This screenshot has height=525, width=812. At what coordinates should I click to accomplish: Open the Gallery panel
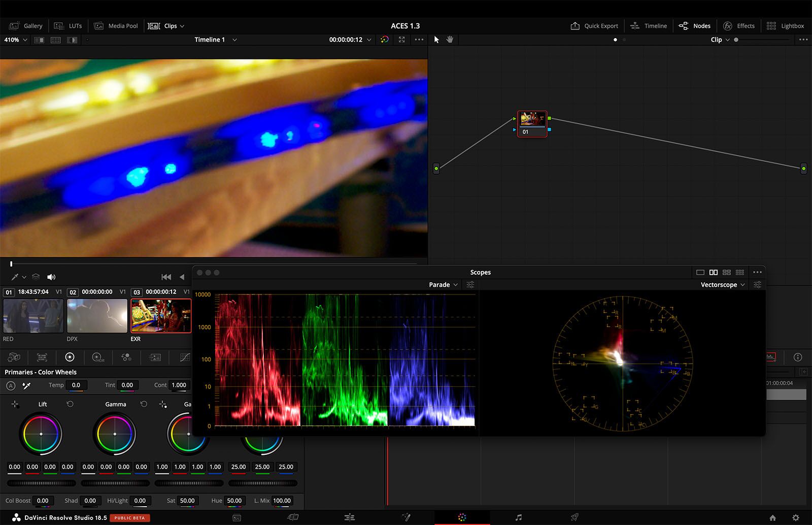26,25
